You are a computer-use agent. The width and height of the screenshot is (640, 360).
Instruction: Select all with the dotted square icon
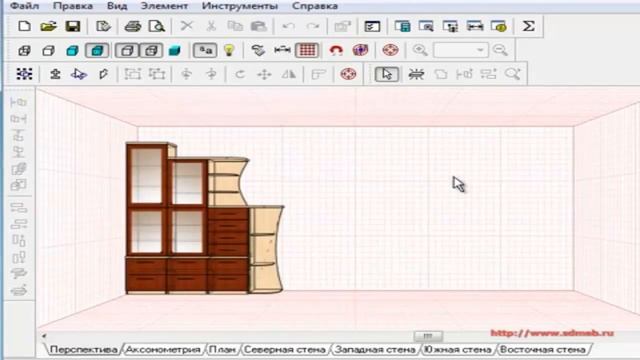tap(24, 74)
